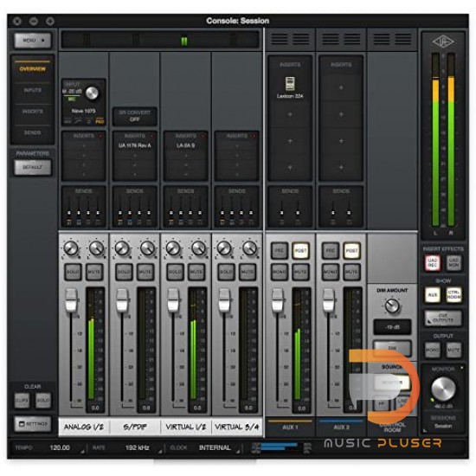Click the S/PDIF channel fader
The image size is (476, 476).
122,300
